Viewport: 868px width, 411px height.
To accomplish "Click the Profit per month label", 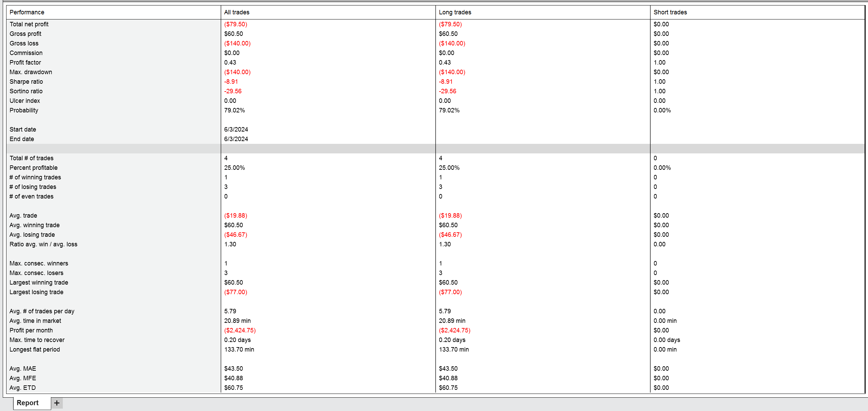I will [x=31, y=330].
